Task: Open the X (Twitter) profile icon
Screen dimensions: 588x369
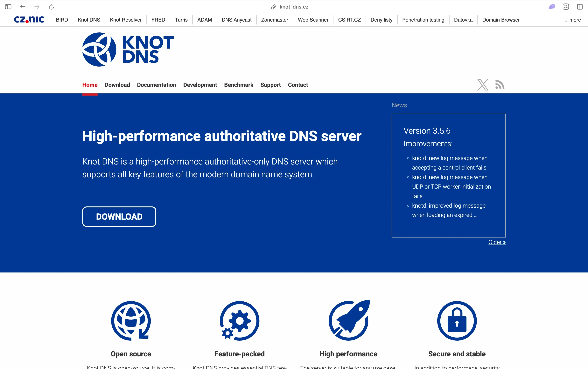Action: [x=483, y=85]
